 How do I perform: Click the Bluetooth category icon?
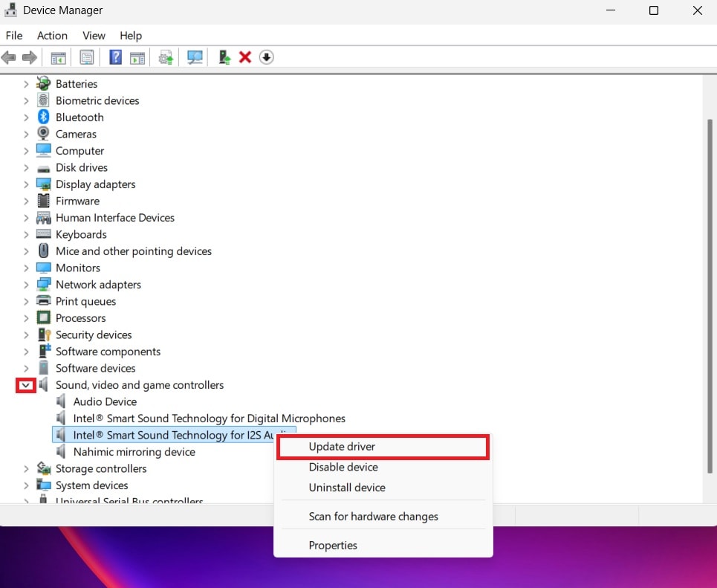tap(43, 117)
